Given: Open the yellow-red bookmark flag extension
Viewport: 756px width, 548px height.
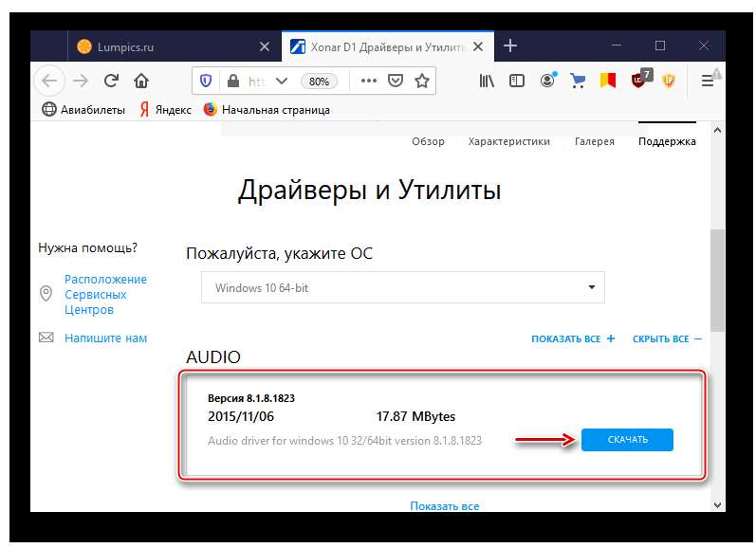Looking at the screenshot, I should tap(607, 81).
